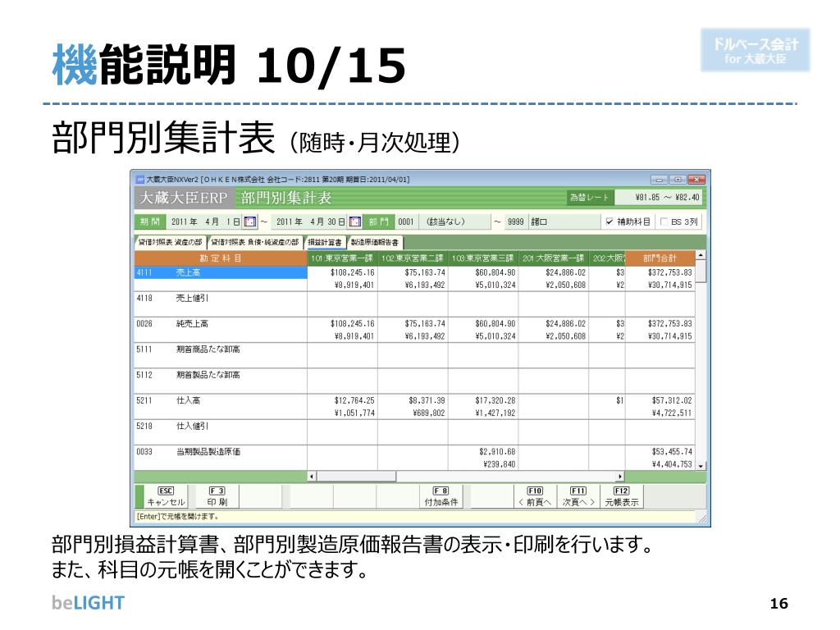Open the 製造原価報告書 tab
Viewport: 840px width, 630px height.
pos(374,243)
